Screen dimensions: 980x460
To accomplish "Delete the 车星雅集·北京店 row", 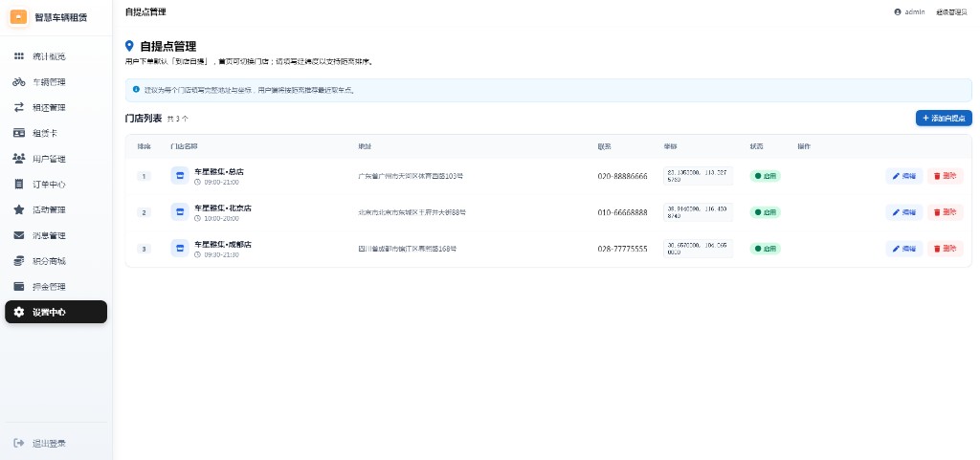I will click(x=945, y=212).
